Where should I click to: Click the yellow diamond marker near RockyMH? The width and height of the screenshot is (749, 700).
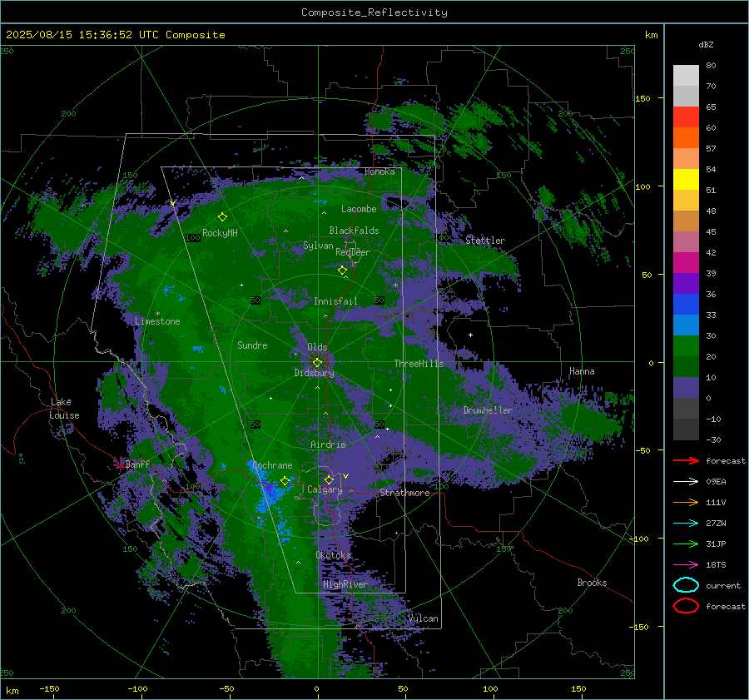click(222, 217)
